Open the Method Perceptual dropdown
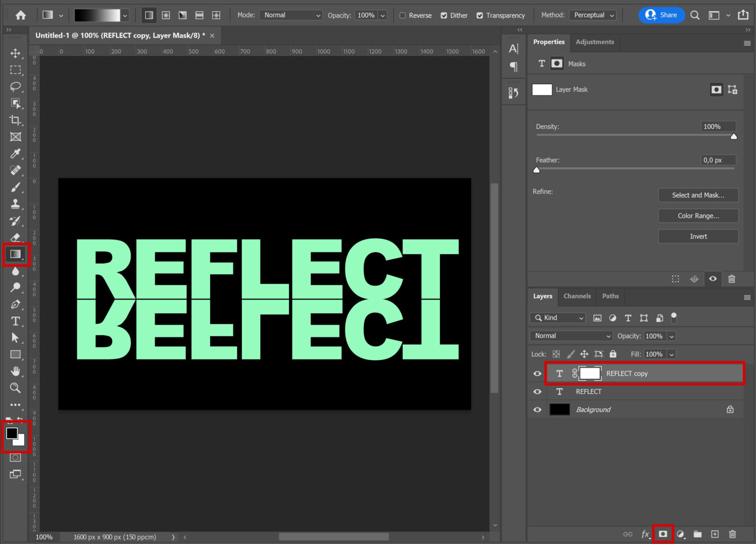 coord(593,15)
